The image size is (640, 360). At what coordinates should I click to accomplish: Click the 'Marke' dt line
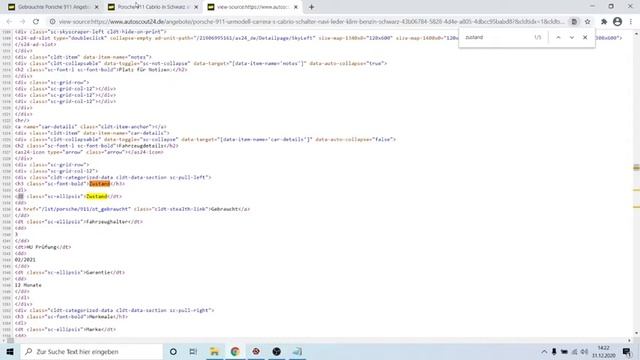[65, 329]
